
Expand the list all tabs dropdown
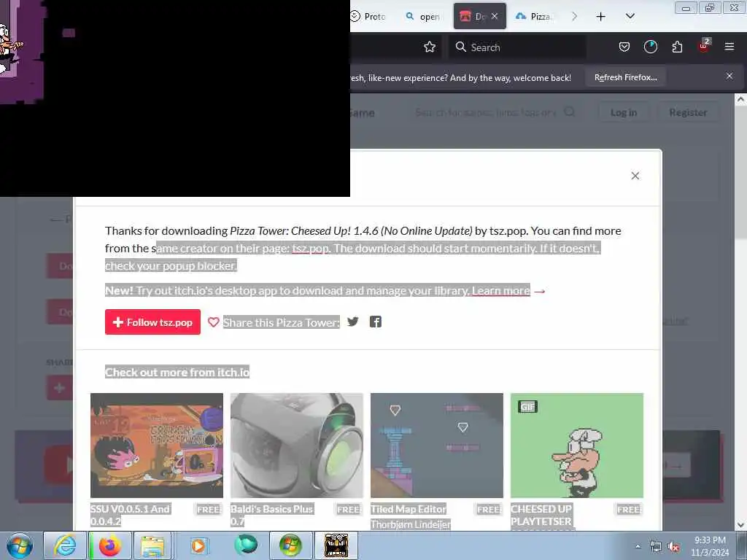[630, 16]
